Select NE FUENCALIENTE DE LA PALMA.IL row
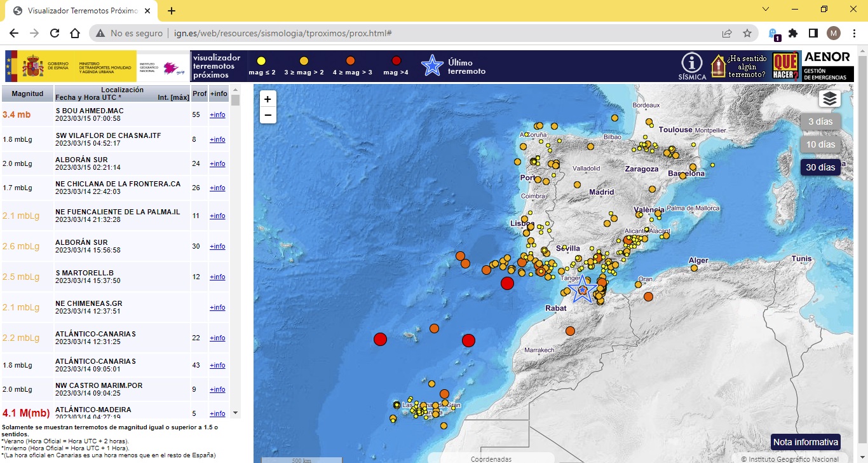Image resolution: width=868 pixels, height=463 pixels. tap(115, 216)
